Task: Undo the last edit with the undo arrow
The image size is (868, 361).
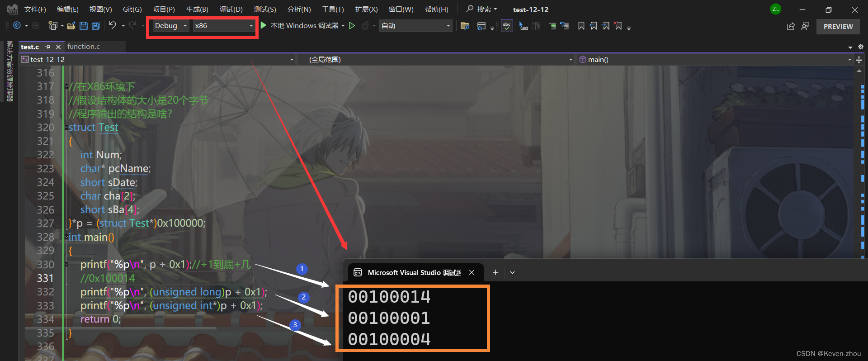Action: coord(113,25)
